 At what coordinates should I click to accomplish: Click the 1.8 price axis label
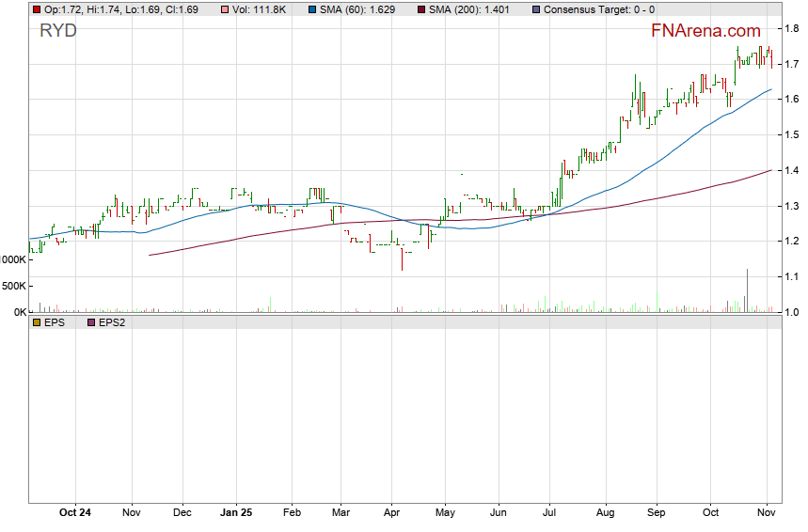[x=793, y=28]
